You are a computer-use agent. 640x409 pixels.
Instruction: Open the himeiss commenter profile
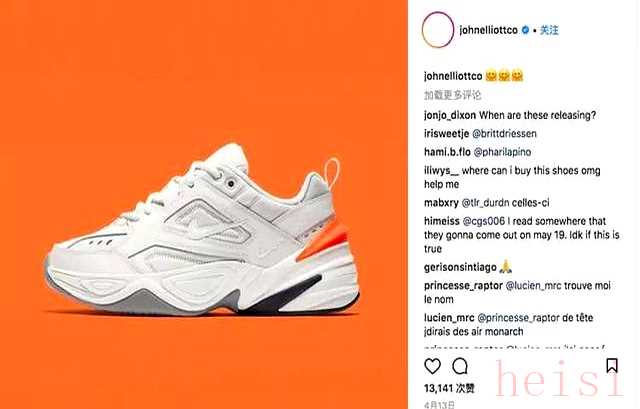click(442, 221)
